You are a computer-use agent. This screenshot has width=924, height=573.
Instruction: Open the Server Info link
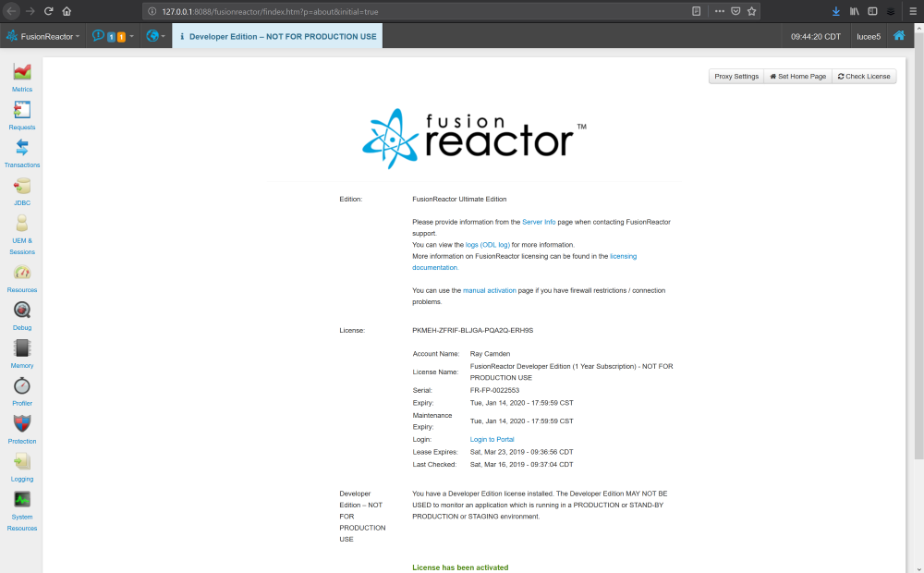pyautogui.click(x=539, y=222)
